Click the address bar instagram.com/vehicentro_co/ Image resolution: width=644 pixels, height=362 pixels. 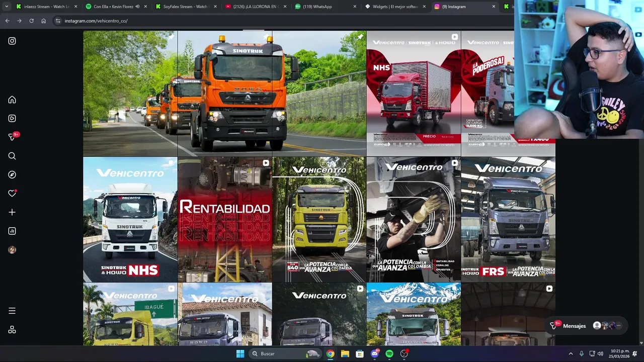click(x=282, y=21)
